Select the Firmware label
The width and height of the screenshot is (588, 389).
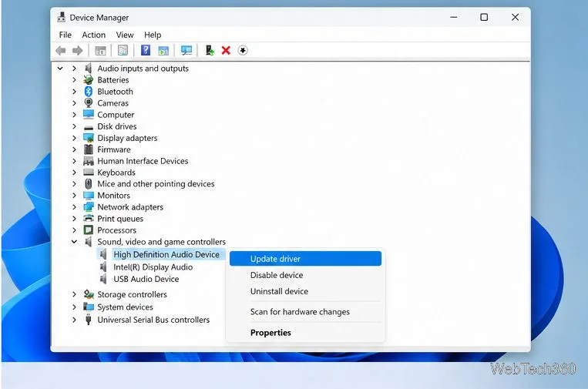[114, 149]
